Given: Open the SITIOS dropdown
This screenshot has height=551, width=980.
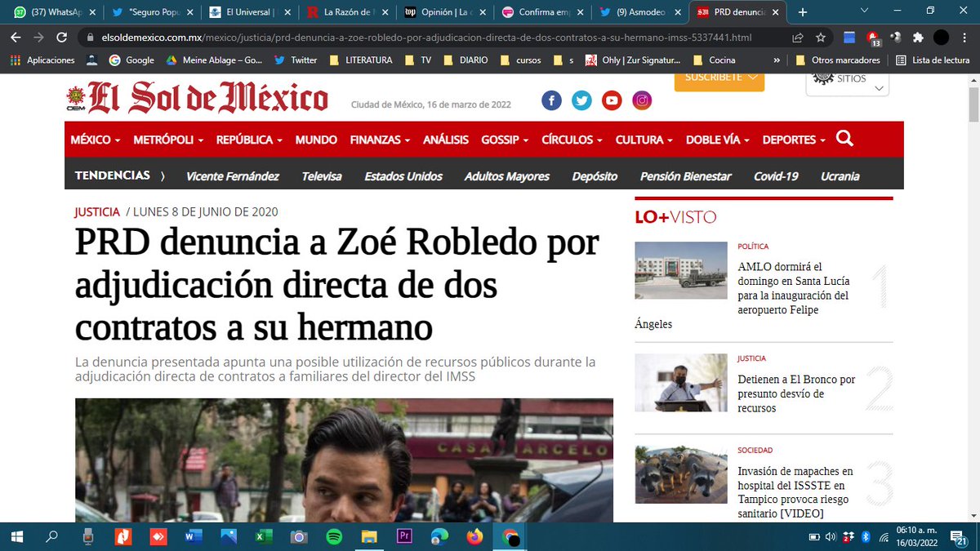Looking at the screenshot, I should pos(847,83).
